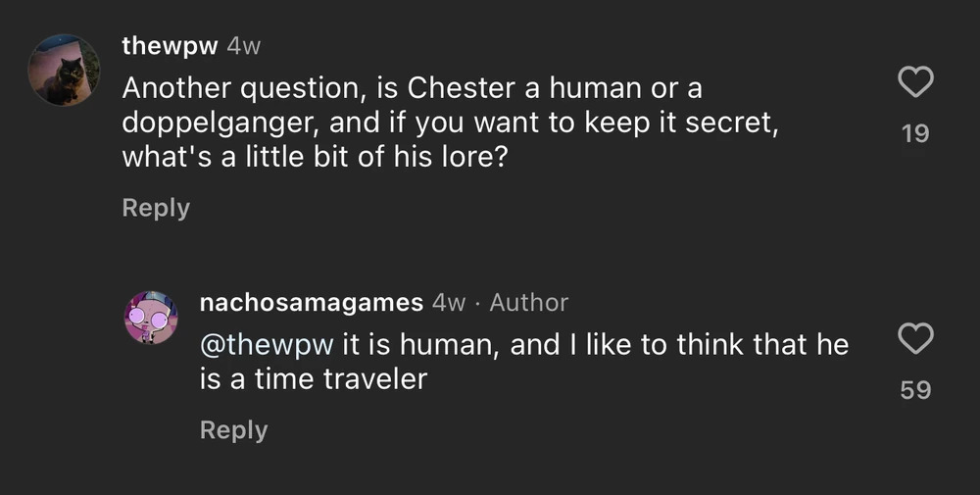Image resolution: width=980 pixels, height=495 pixels.
Task: Reply to nachosamagames' time traveler comment
Action: pyautogui.click(x=233, y=429)
